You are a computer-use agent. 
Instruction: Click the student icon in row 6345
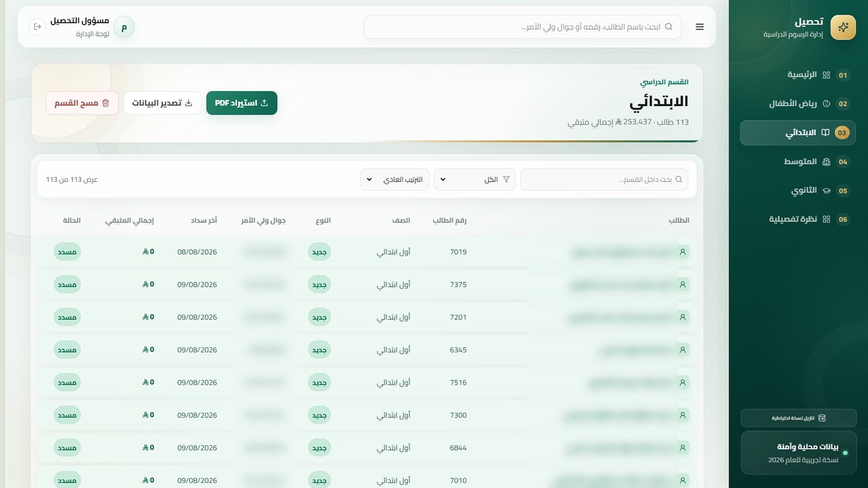point(682,350)
